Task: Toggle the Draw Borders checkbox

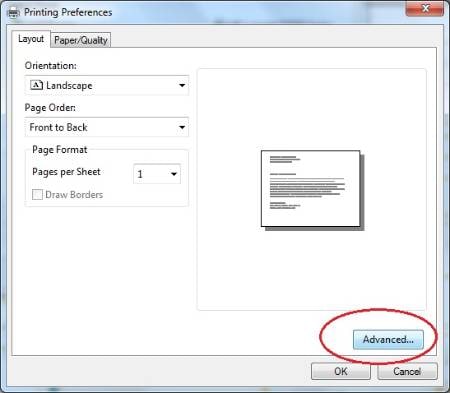Action: tap(37, 195)
